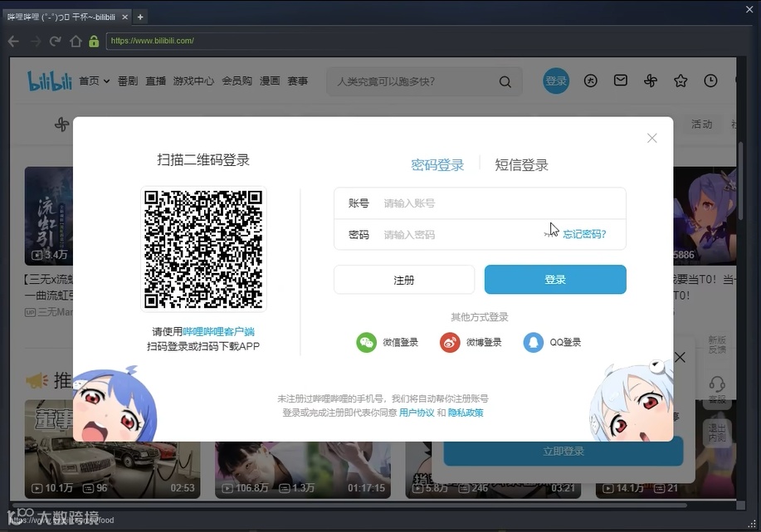
Task: Open the 赛事 navigation item
Action: (297, 81)
